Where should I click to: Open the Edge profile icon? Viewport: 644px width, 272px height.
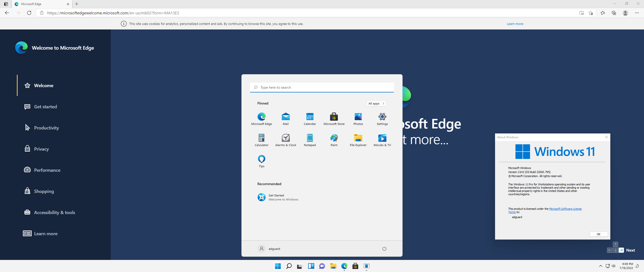pos(625,13)
